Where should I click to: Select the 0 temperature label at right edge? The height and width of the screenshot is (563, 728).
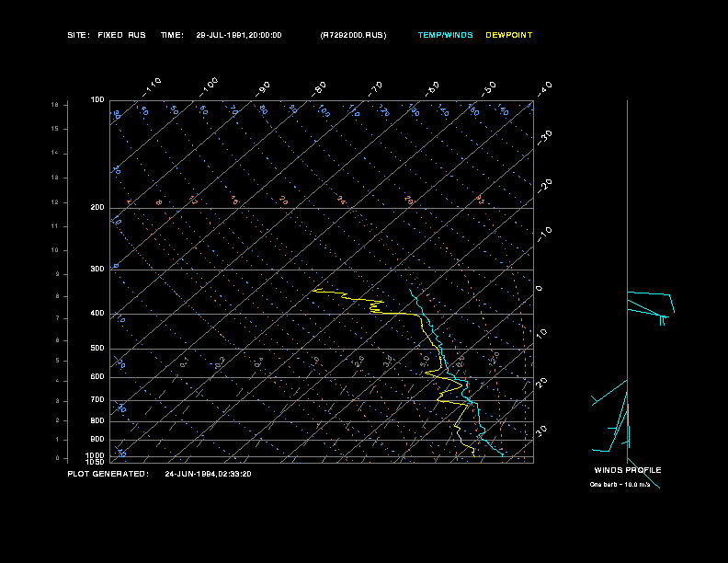tap(539, 289)
